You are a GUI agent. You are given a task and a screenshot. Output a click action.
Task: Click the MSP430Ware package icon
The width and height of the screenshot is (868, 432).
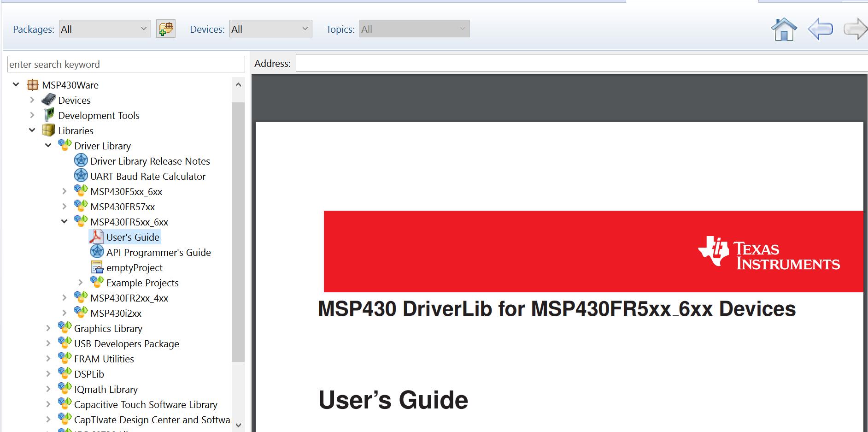click(33, 85)
